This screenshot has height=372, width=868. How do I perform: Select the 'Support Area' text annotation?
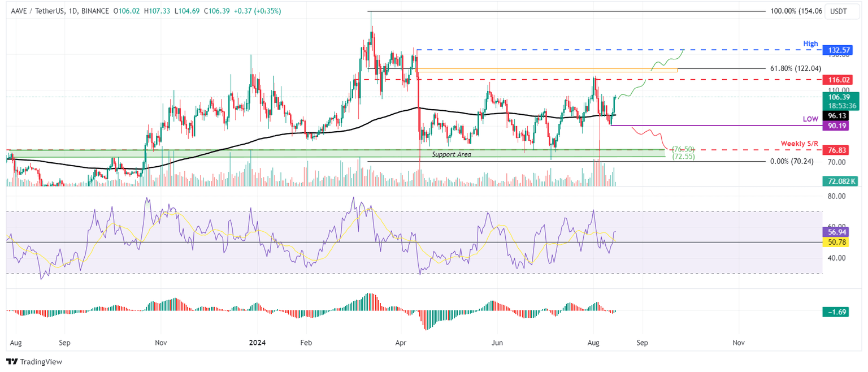point(452,154)
